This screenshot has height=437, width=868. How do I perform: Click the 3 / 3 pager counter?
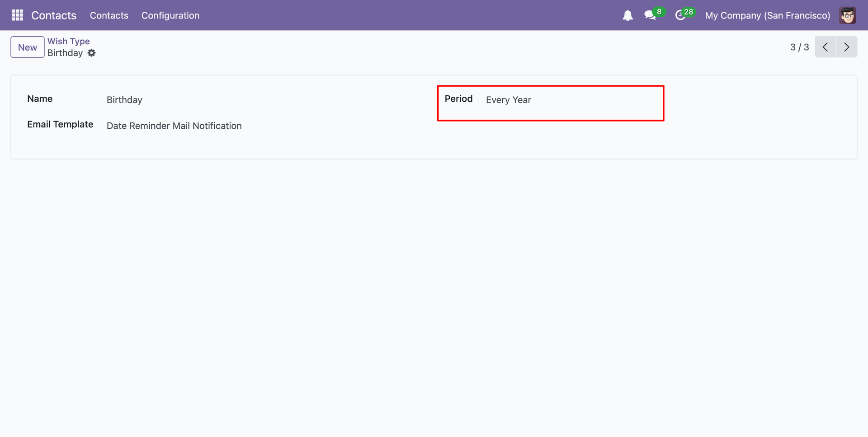(799, 47)
